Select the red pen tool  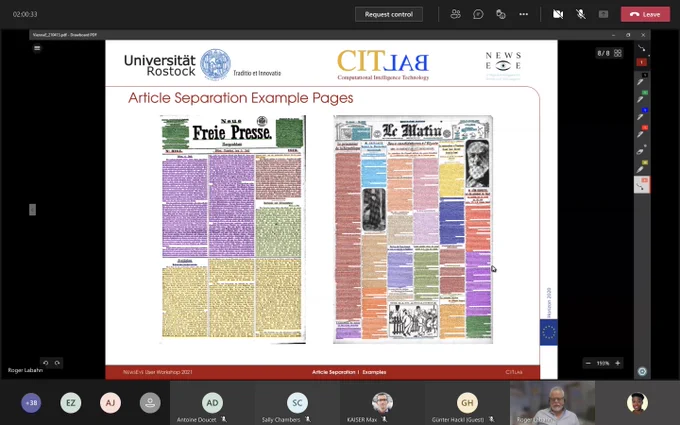(641, 133)
